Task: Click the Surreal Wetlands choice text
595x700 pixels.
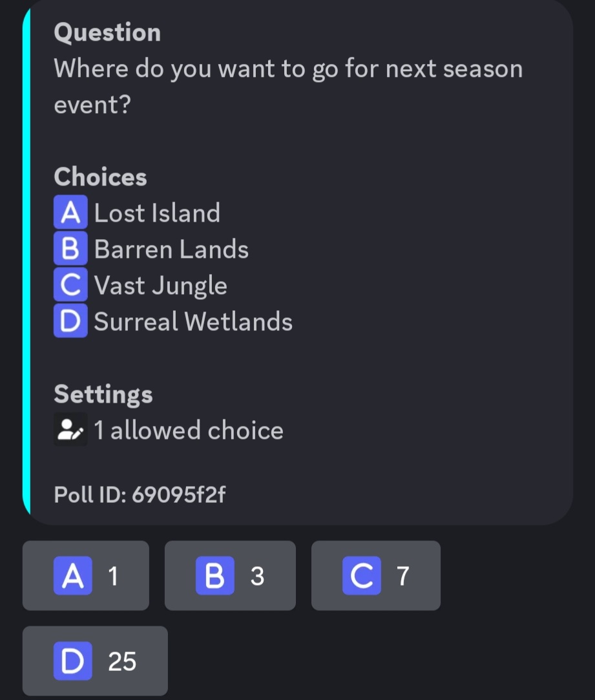Action: coord(193,321)
